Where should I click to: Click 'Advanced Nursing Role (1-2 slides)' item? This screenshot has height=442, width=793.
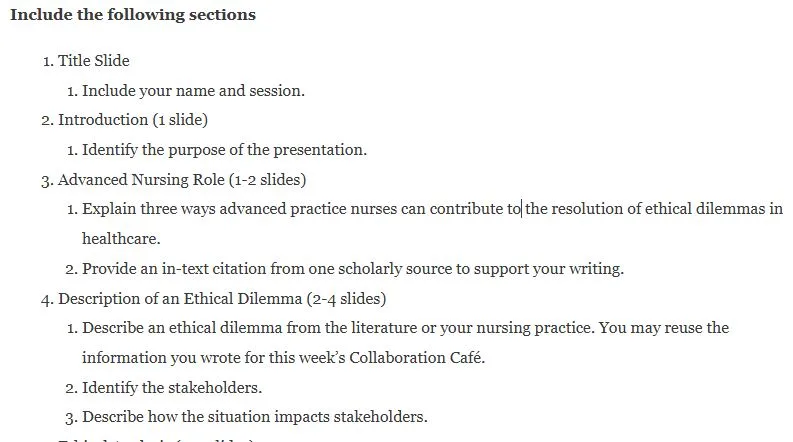182,180
